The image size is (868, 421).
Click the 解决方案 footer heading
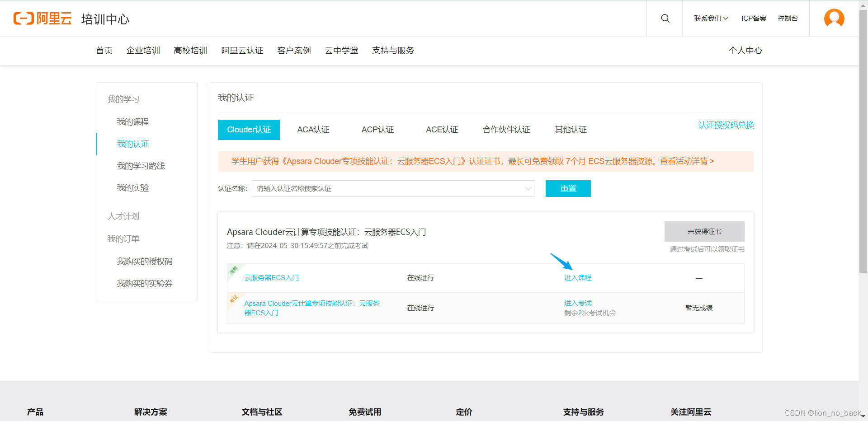(x=151, y=412)
